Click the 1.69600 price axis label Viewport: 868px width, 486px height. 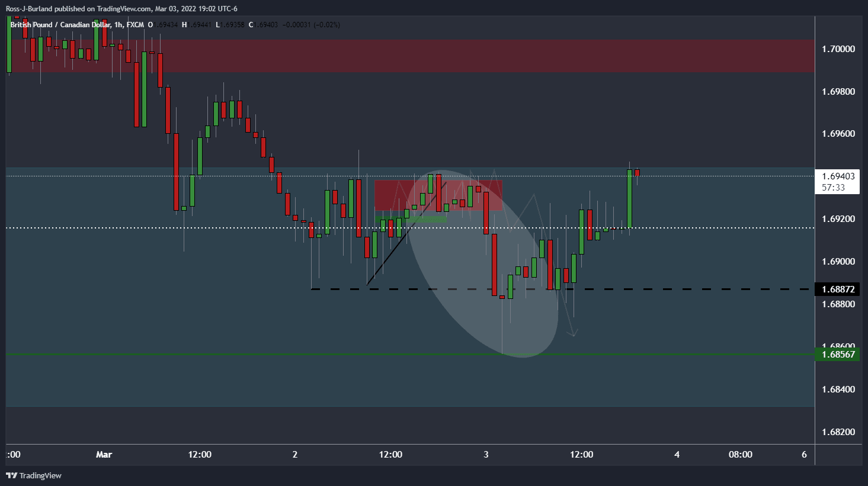pos(838,134)
